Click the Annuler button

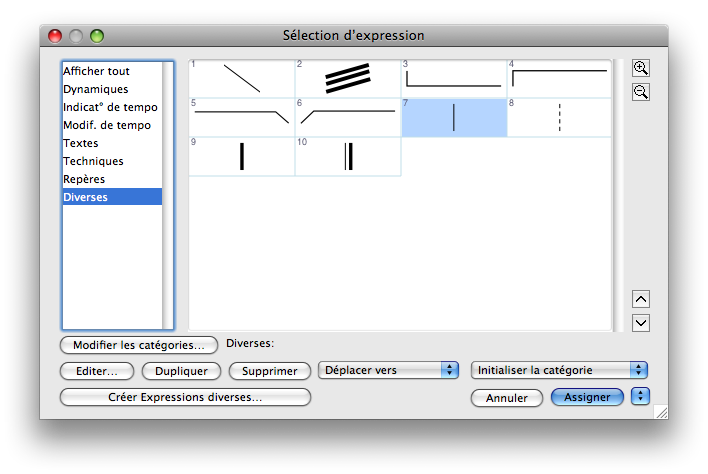pos(507,398)
